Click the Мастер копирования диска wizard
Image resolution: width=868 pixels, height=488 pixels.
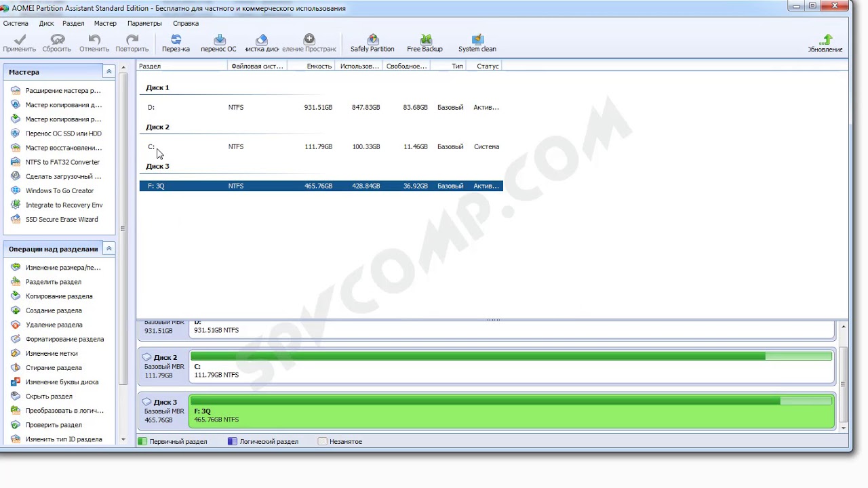coord(56,105)
